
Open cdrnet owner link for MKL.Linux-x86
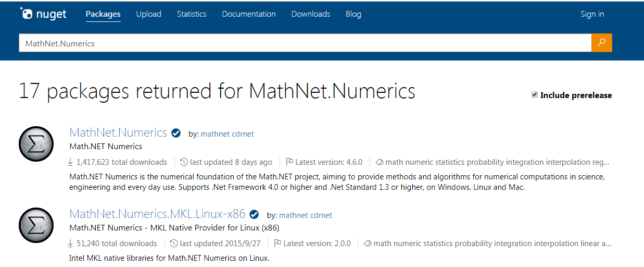click(x=321, y=215)
